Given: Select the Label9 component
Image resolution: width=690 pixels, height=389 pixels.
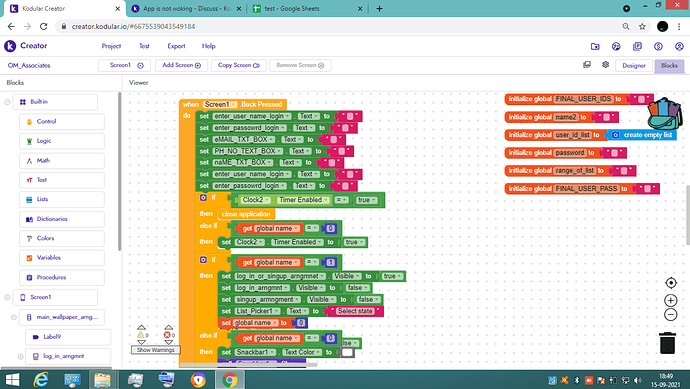Looking at the screenshot, I should point(68,337).
